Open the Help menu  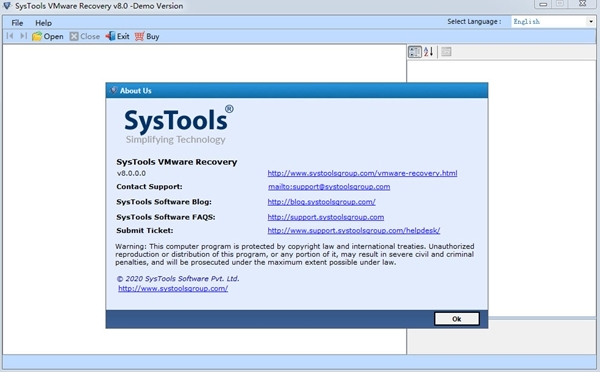click(x=44, y=23)
